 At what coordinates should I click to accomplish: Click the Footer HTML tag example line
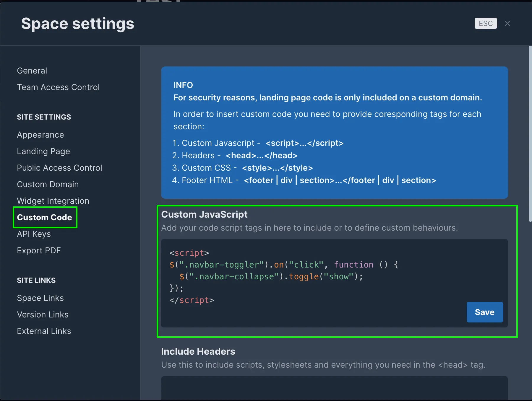point(304,180)
